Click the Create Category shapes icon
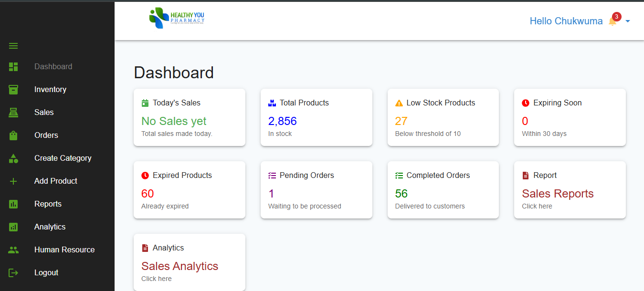This screenshot has height=291, width=644. point(13,158)
